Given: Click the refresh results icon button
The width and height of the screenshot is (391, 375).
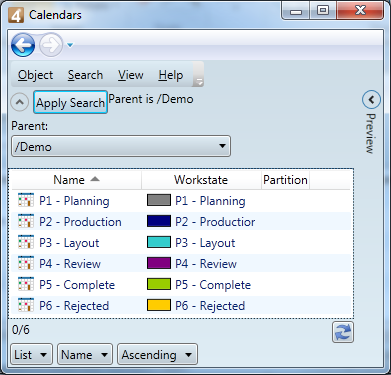Looking at the screenshot, I should pyautogui.click(x=343, y=332).
